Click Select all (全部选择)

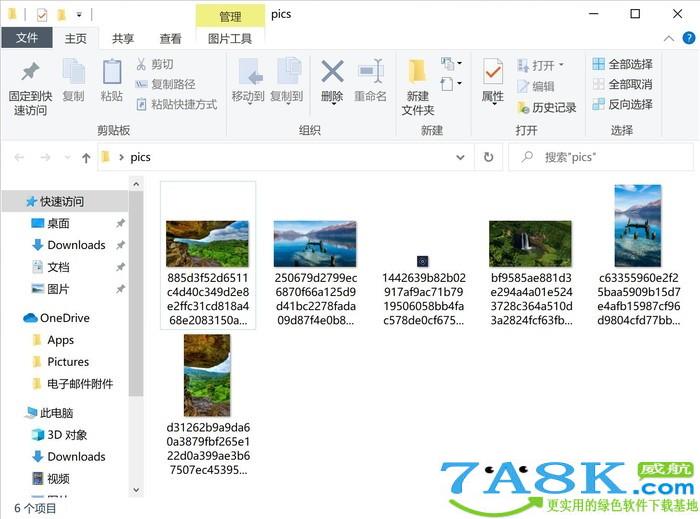[x=622, y=64]
